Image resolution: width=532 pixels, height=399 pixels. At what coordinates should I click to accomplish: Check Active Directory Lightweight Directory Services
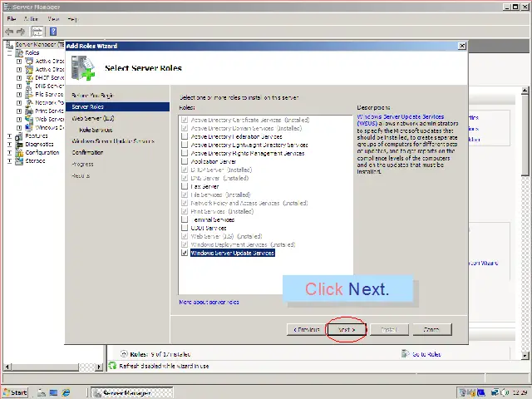pyautogui.click(x=185, y=145)
